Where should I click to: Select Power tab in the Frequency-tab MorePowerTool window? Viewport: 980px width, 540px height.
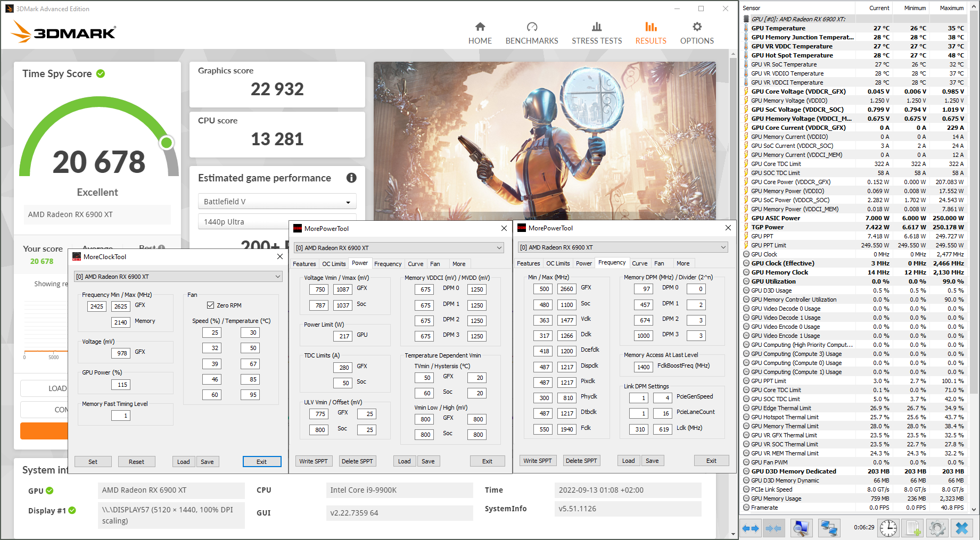[x=584, y=263]
